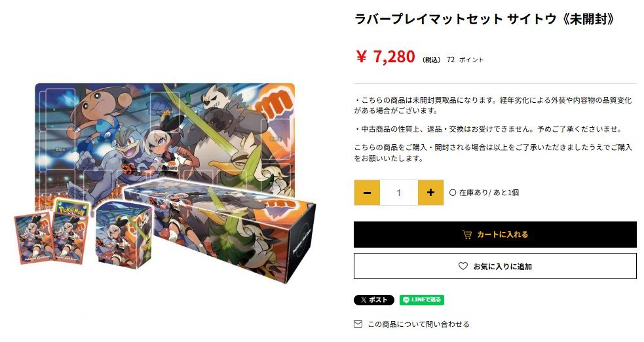Click the 72 ポイント points label
Image resolution: width=644 pixels, height=342 pixels.
coord(465,60)
